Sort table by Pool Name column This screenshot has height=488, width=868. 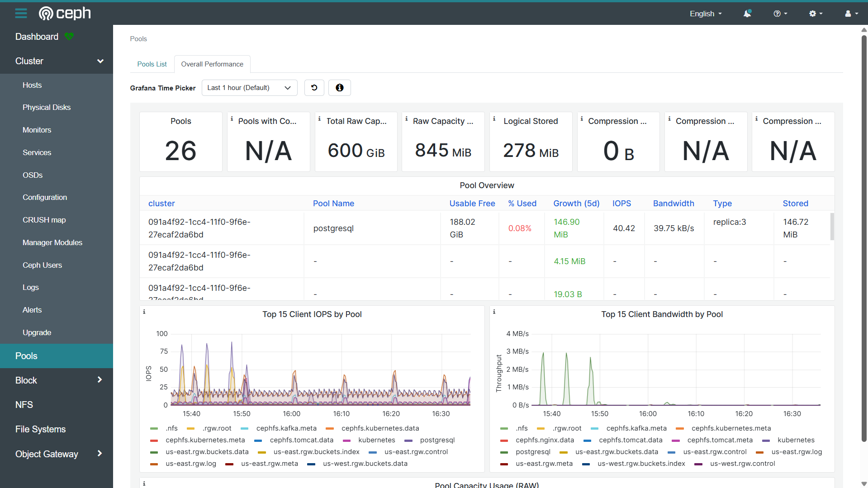click(x=333, y=204)
